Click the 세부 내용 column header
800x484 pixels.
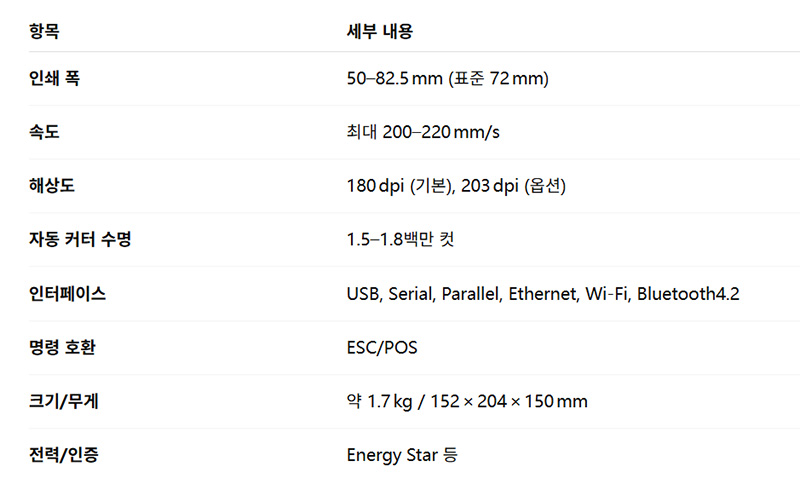(380, 31)
